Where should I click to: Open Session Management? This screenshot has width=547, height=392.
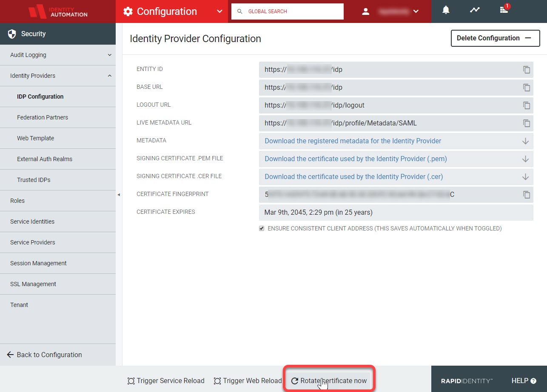(58, 263)
